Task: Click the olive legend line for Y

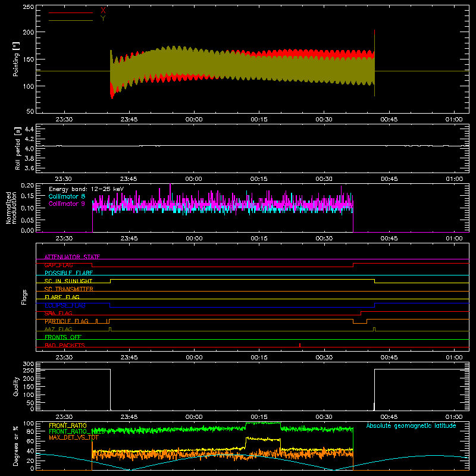Action: click(71, 20)
